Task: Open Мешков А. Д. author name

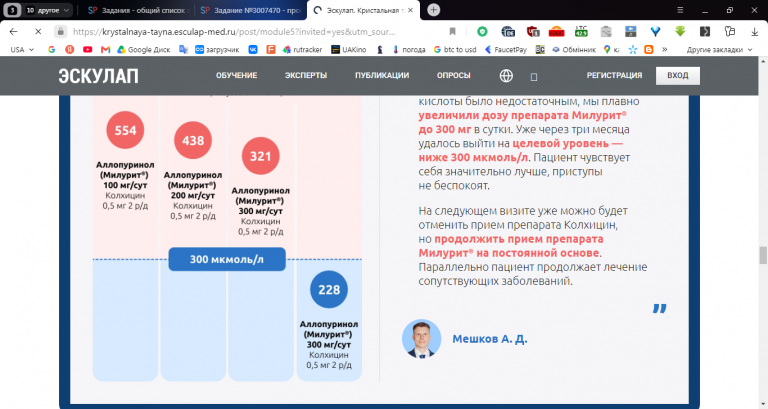Action: [490, 339]
